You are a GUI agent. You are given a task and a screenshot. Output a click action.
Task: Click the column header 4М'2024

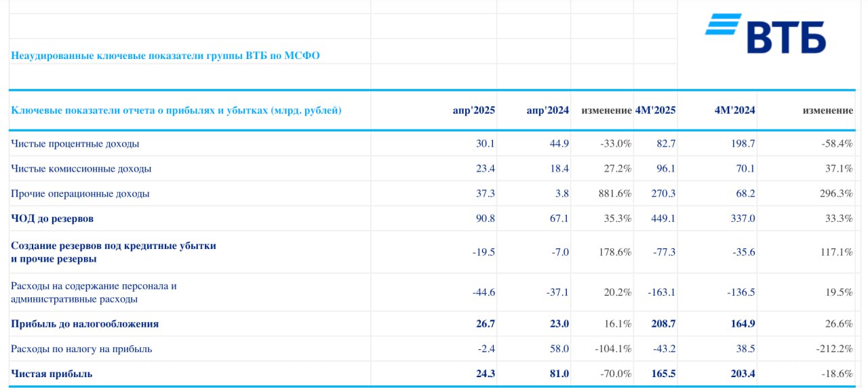[735, 110]
